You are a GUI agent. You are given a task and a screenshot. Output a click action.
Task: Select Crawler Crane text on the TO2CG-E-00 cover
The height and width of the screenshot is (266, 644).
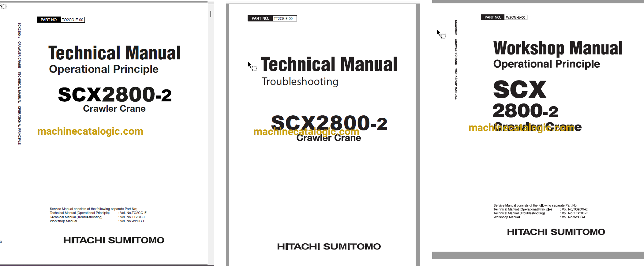click(x=114, y=109)
